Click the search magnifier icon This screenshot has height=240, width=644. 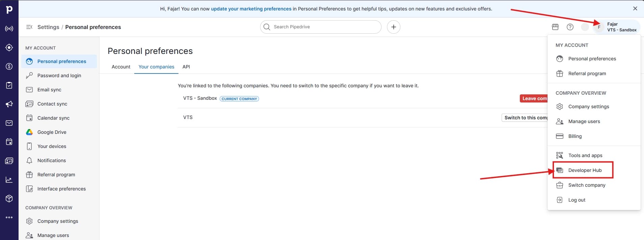267,27
